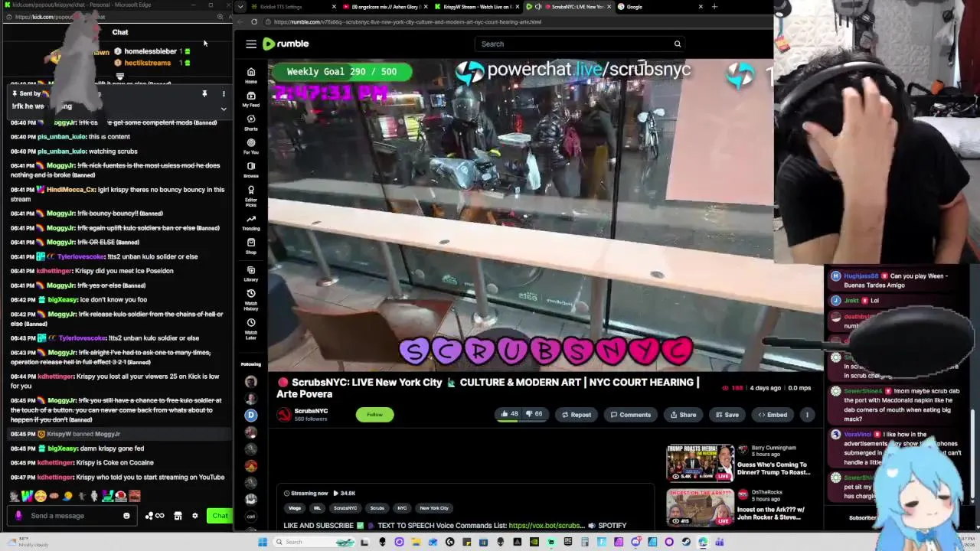Save the ScrubsNYC stream
The image size is (980, 551).
coord(727,415)
